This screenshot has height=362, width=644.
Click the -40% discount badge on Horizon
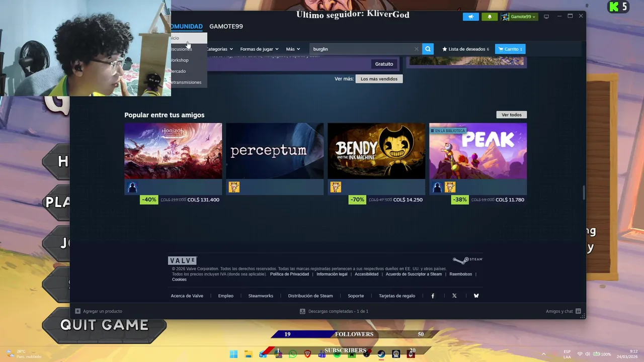point(149,200)
